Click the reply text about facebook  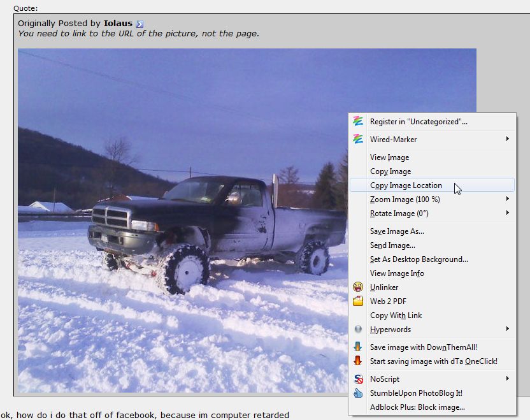145,415
